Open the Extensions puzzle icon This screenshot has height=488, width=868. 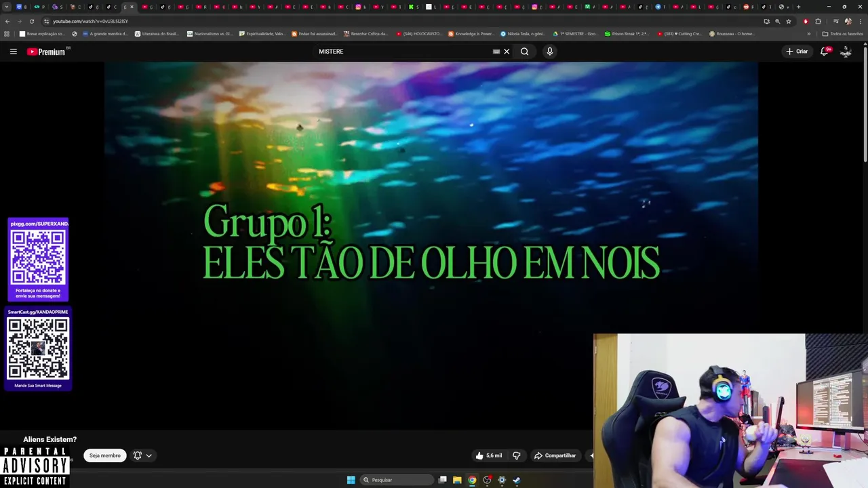(x=818, y=21)
